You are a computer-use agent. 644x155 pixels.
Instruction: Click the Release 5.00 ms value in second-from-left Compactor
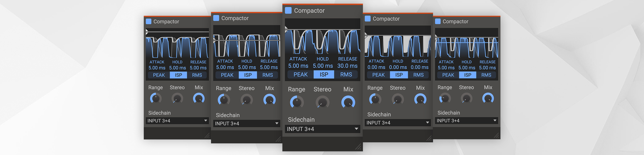269,67
